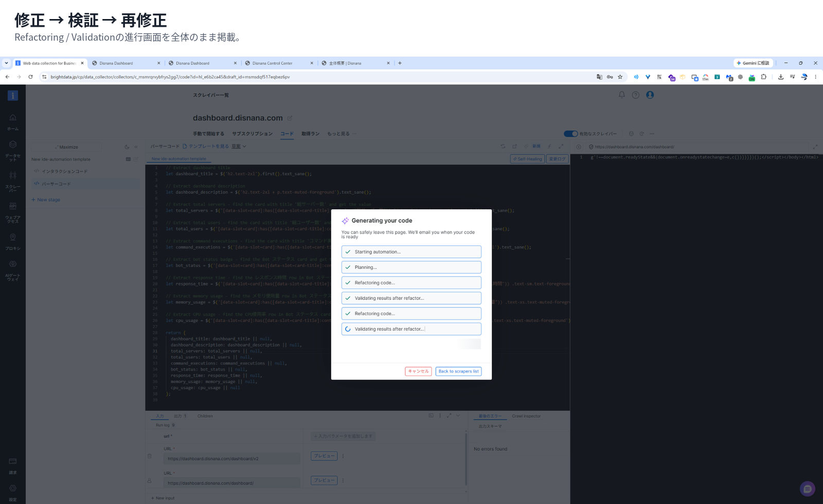Open Billing (請求) in sidebar

(x=13, y=466)
